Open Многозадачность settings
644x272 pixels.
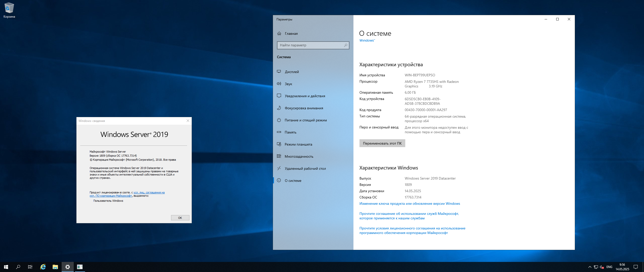point(313,156)
